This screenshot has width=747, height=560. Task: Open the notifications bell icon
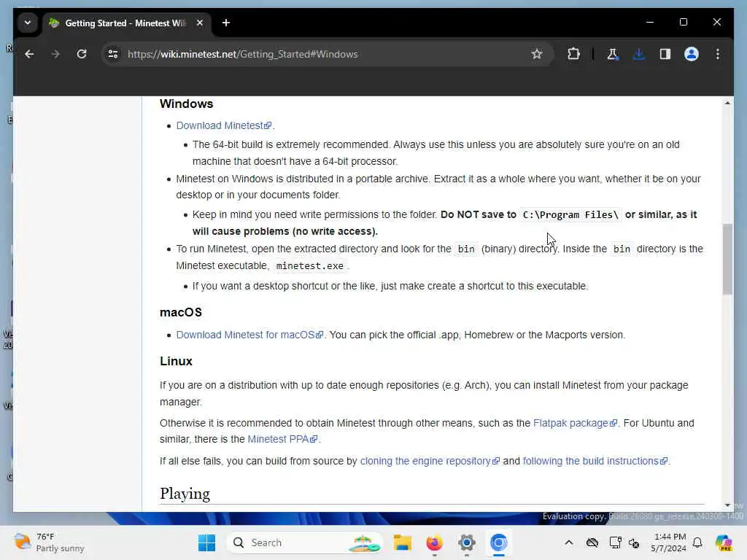[x=697, y=542]
